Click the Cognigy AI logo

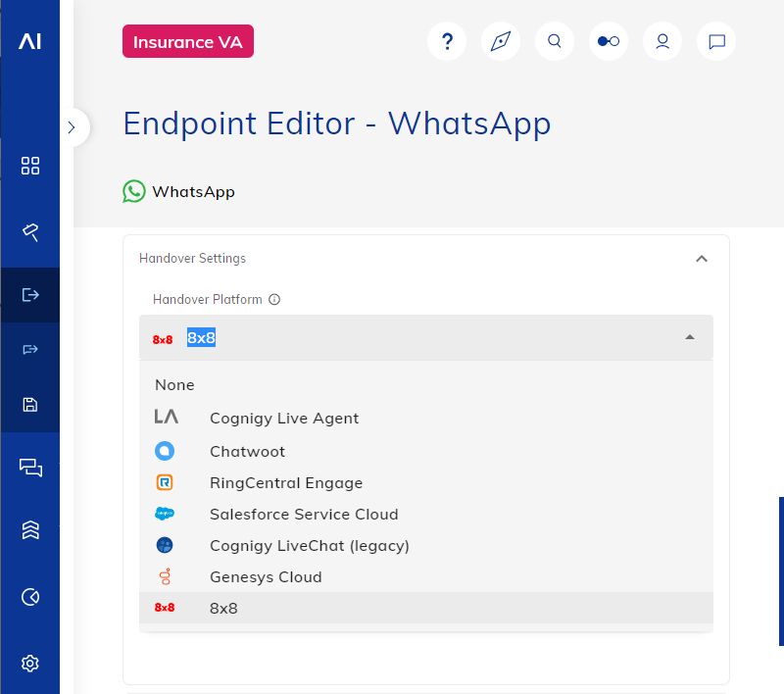pyautogui.click(x=29, y=41)
